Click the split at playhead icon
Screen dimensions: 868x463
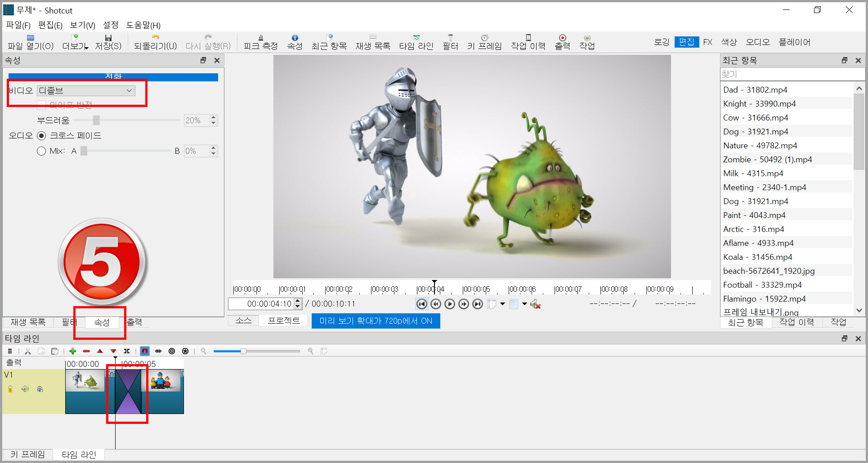tap(127, 351)
